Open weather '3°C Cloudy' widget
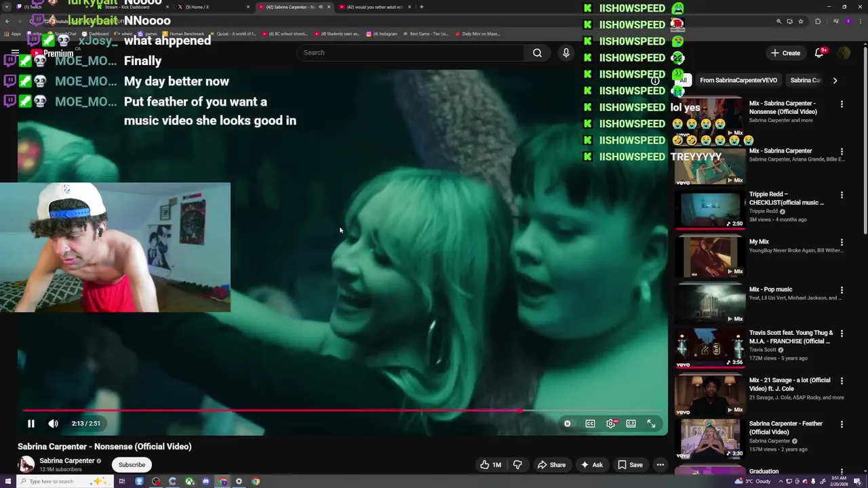 [753, 481]
